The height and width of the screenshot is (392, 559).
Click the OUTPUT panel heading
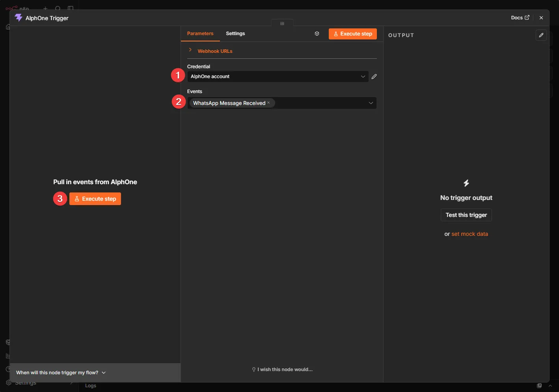[x=401, y=35]
